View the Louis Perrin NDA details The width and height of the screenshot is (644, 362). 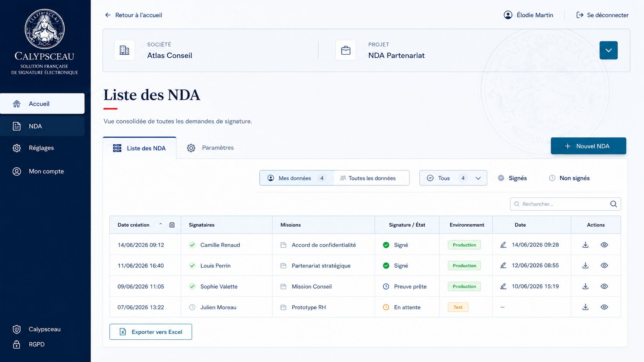tap(604, 266)
